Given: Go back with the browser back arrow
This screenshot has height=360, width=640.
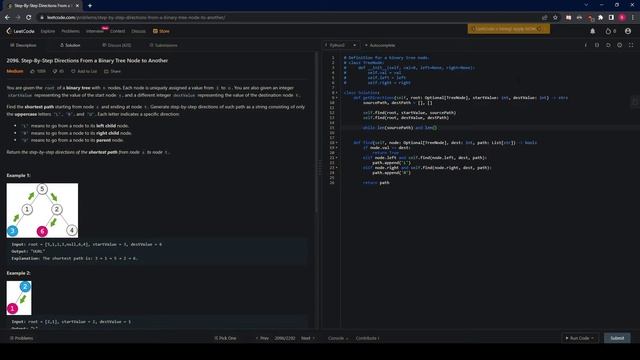Looking at the screenshot, I should point(7,18).
